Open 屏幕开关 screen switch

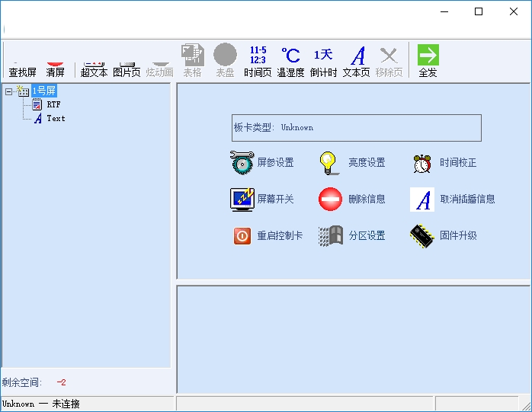(x=261, y=199)
